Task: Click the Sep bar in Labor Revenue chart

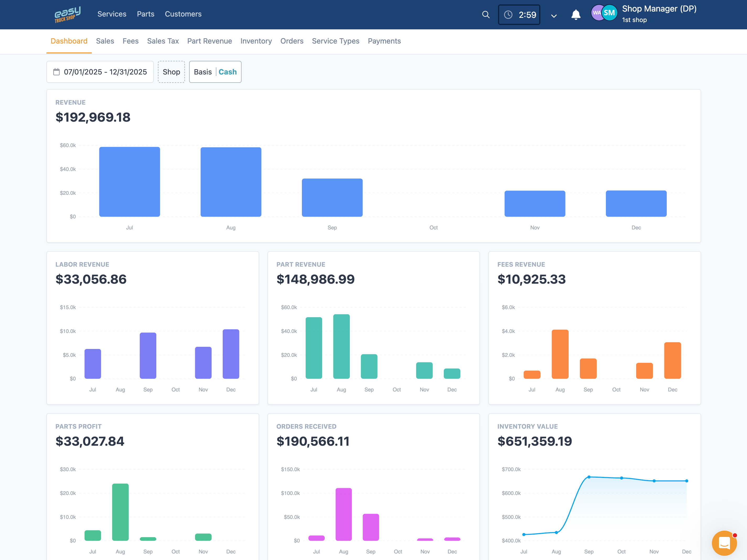Action: [148, 356]
